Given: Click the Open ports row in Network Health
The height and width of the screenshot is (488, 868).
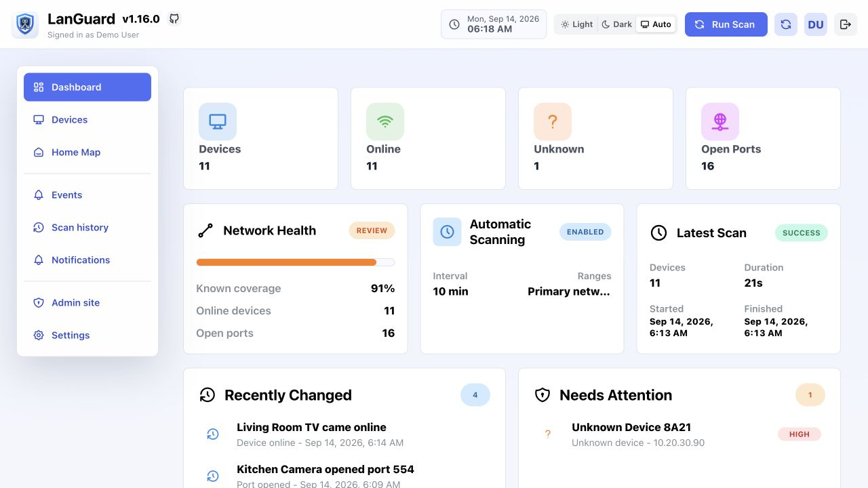Looking at the screenshot, I should (x=296, y=333).
